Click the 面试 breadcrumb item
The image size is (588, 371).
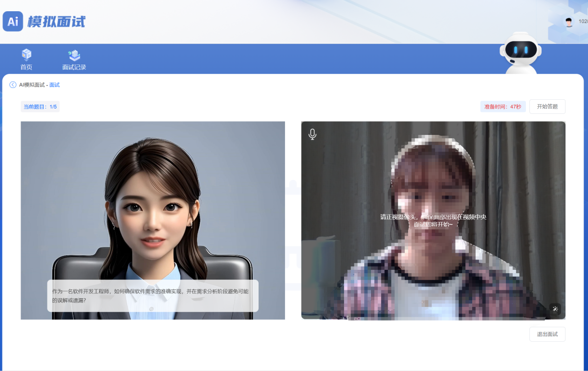tap(54, 85)
